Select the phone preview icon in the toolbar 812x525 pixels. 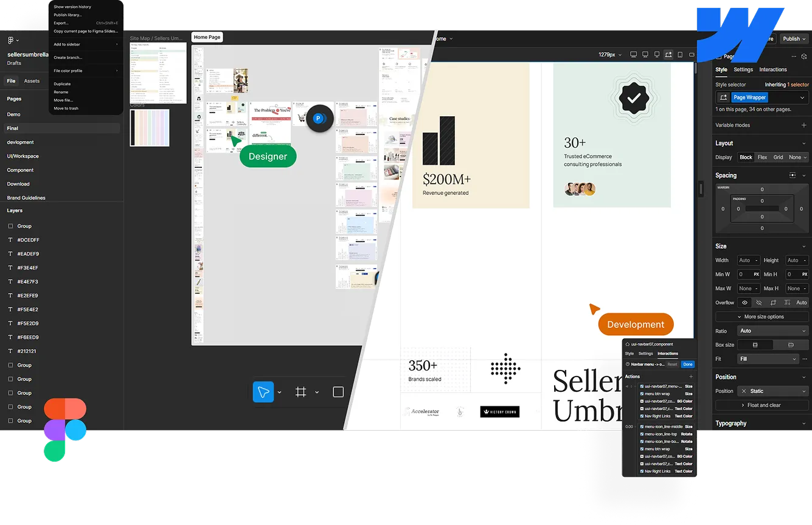pyautogui.click(x=679, y=54)
